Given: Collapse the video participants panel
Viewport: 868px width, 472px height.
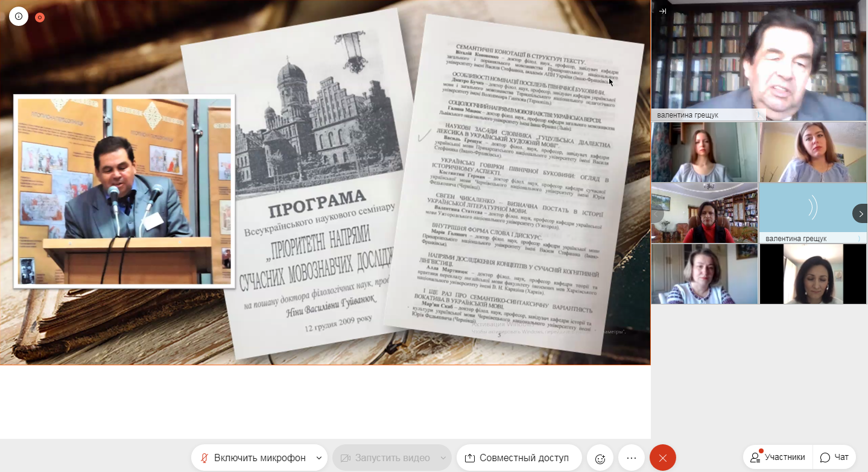Looking at the screenshot, I should 662,11.
